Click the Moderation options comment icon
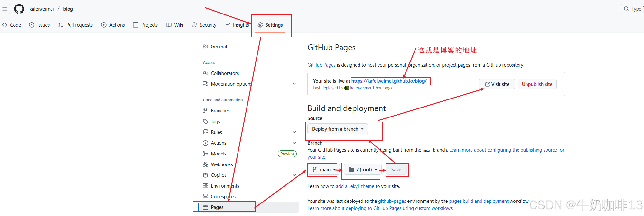Image resolution: width=644 pixels, height=216 pixels. [x=205, y=84]
